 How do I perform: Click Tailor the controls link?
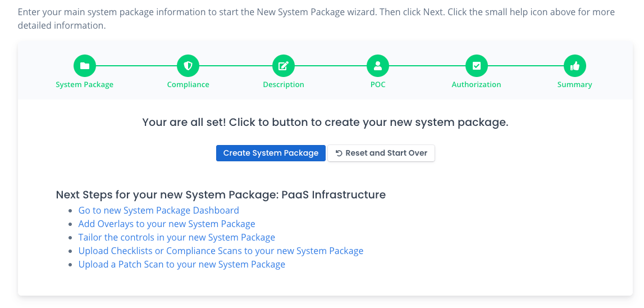(x=177, y=237)
